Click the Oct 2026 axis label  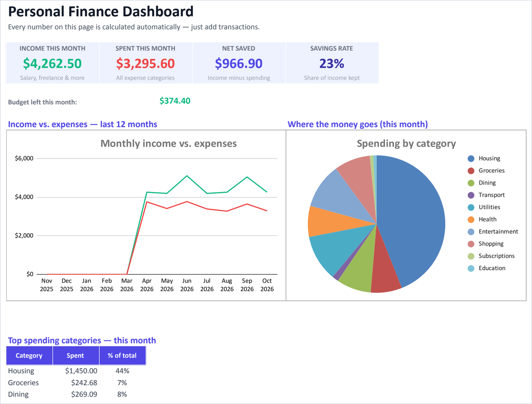(267, 285)
